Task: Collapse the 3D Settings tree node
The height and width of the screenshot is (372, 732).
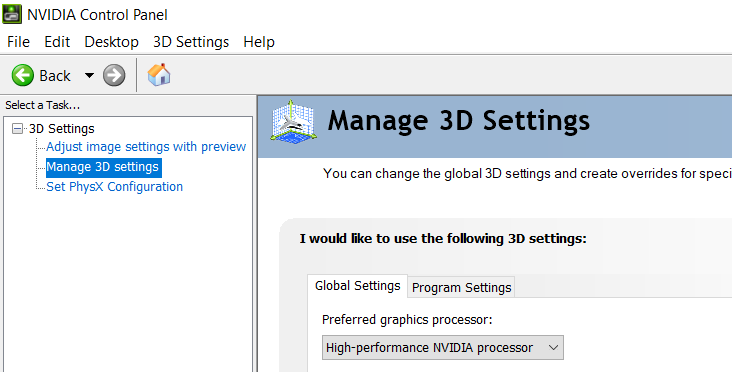Action: (x=17, y=128)
